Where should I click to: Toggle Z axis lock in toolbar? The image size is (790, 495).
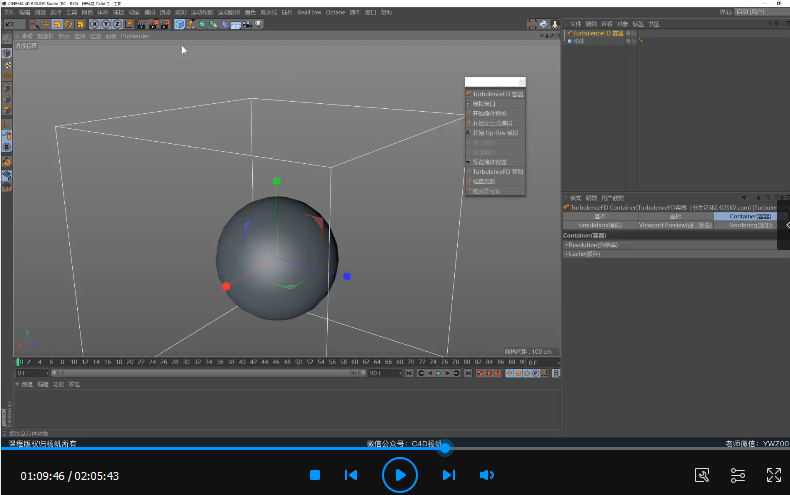[118, 23]
